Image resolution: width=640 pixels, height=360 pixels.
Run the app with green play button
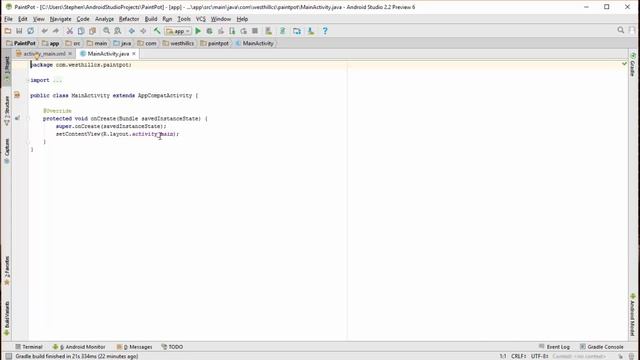point(198,31)
